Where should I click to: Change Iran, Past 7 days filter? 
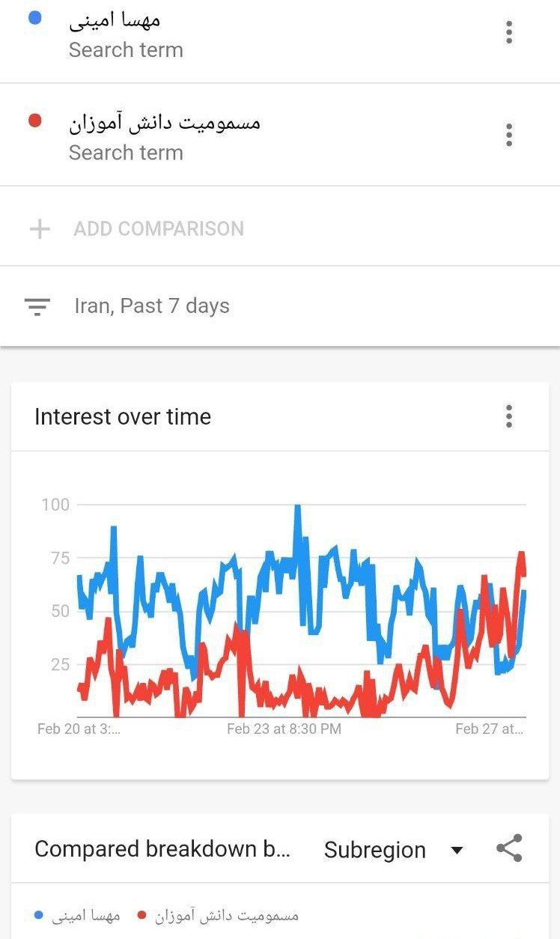152,306
